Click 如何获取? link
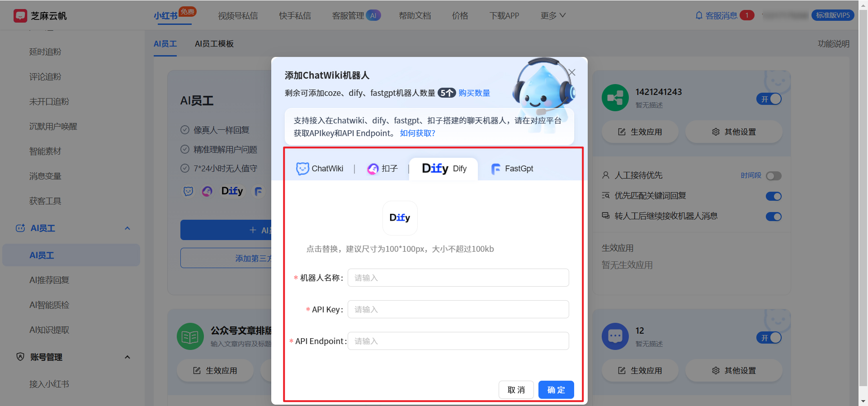868x406 pixels. coord(417,133)
